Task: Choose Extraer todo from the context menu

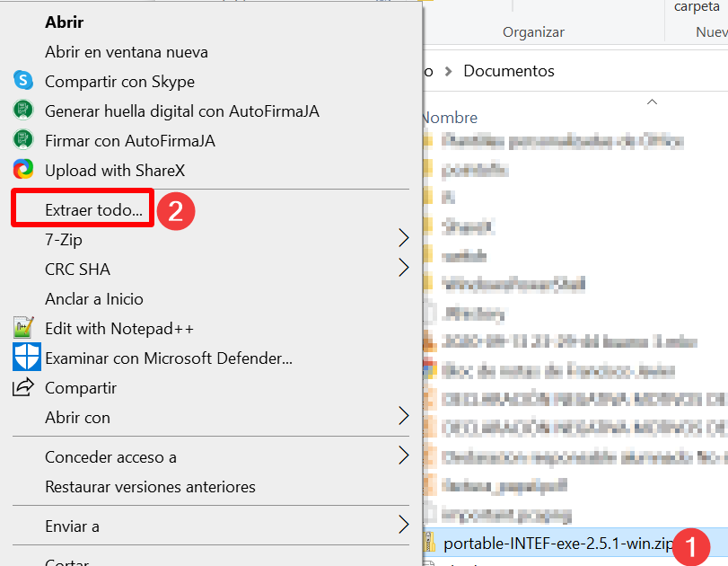Action: (x=82, y=208)
